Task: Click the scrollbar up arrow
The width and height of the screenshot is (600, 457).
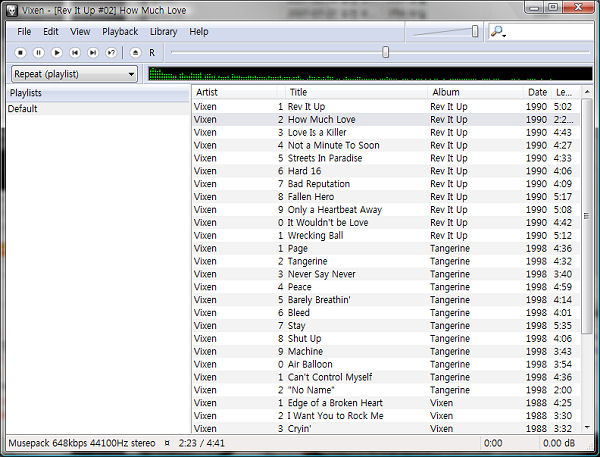Action: click(587, 92)
